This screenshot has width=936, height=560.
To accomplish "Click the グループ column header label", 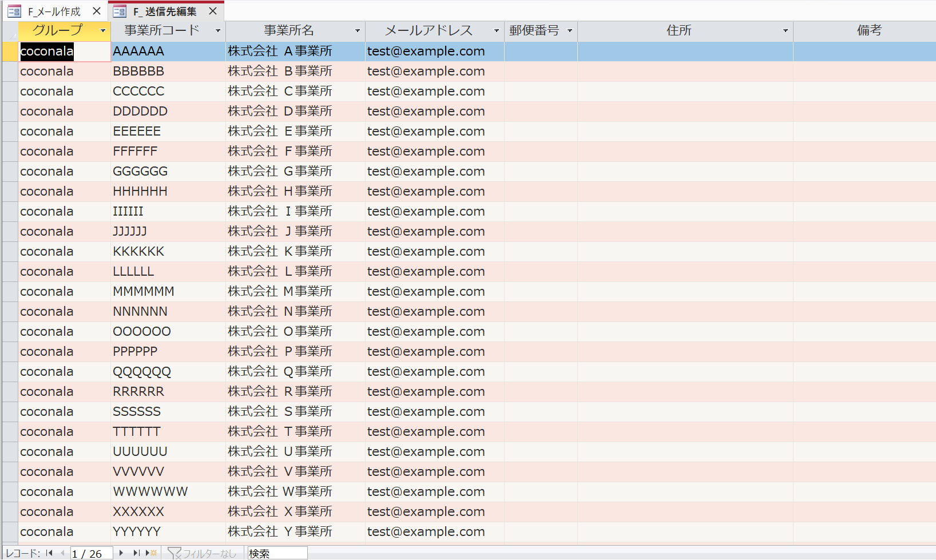I will coord(57,30).
